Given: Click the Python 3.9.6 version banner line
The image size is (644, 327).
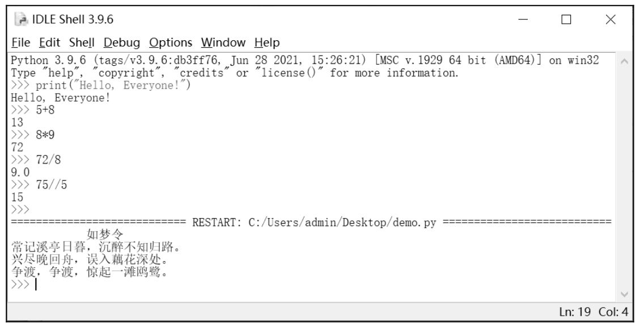Looking at the screenshot, I should pos(305,61).
